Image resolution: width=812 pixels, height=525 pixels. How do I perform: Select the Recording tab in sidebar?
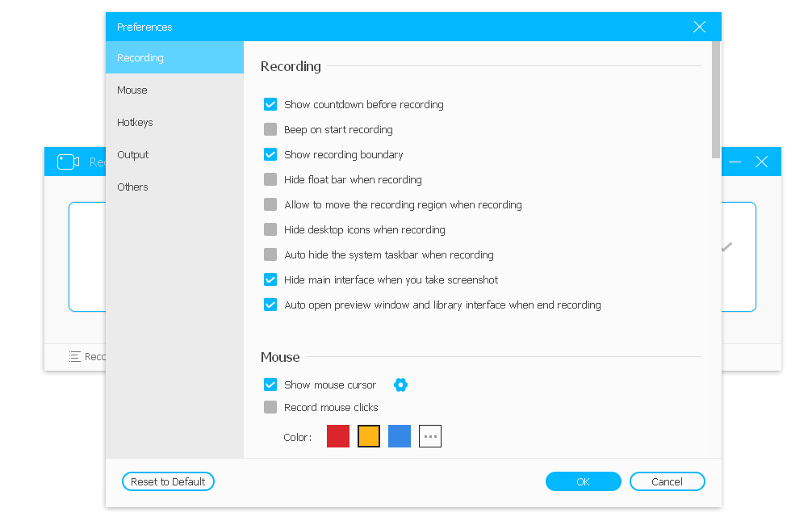pos(174,57)
